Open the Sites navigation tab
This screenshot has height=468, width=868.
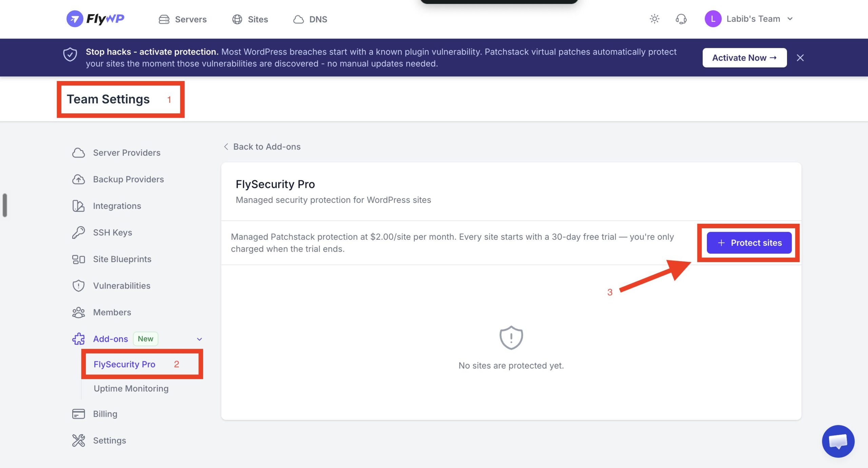(x=250, y=19)
